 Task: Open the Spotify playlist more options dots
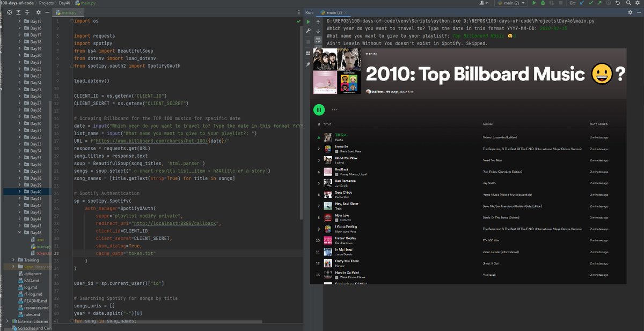coord(335,109)
